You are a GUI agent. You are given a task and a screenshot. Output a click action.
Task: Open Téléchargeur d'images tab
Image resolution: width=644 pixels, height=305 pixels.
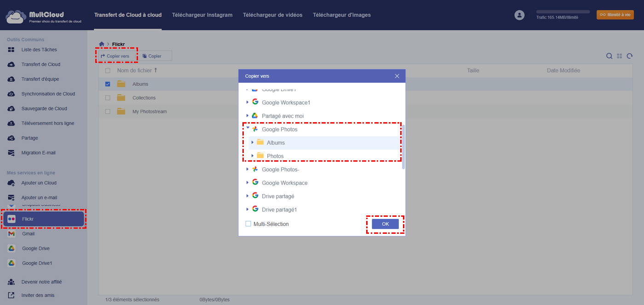342,15
